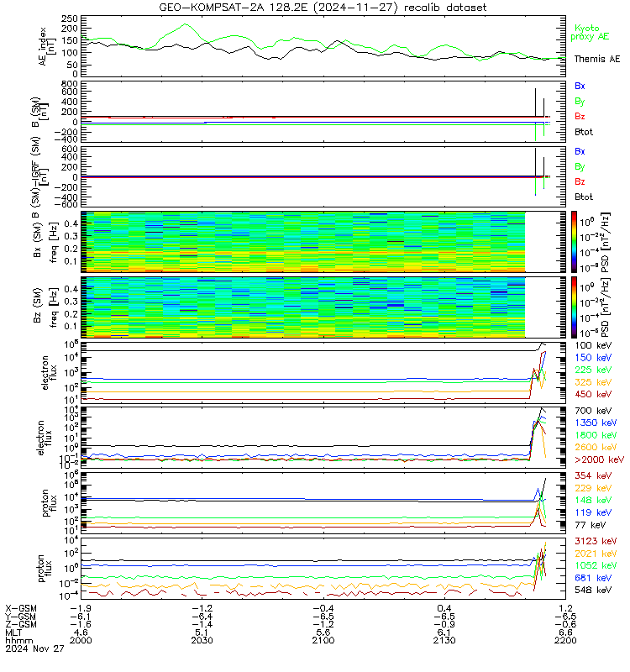Click the 'Y-GSM' row label

(x=20, y=617)
